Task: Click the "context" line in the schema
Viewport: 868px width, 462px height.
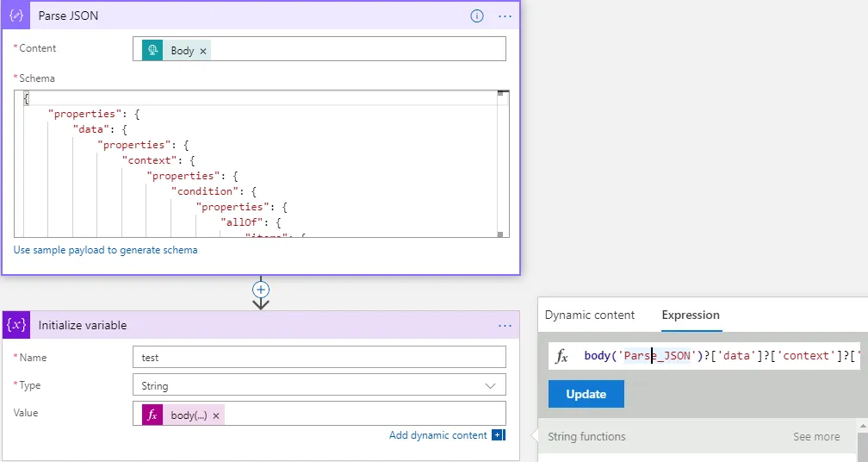Action: 158,160
